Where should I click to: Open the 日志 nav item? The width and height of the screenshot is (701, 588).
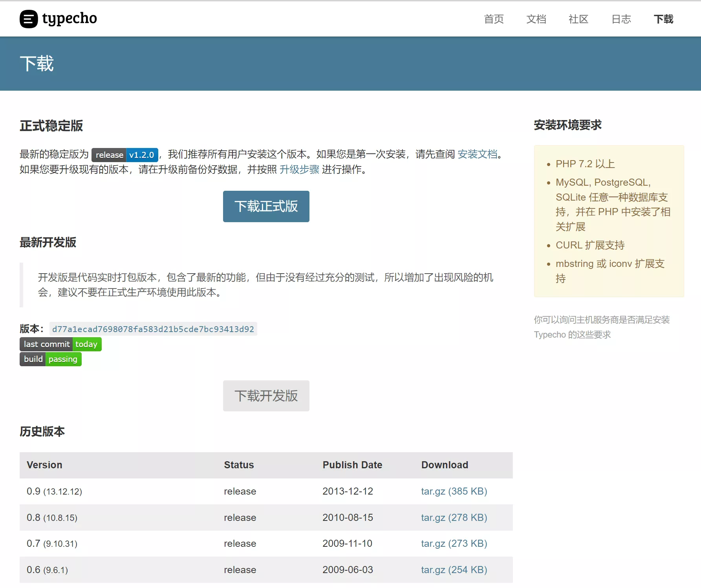(621, 19)
